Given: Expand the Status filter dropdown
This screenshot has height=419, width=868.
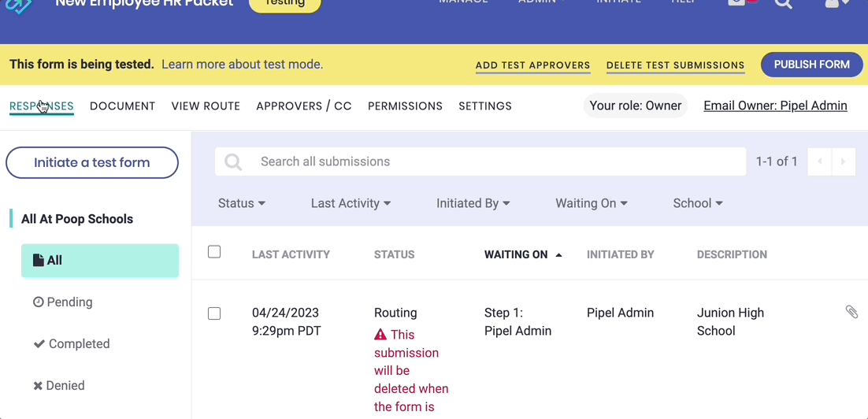Looking at the screenshot, I should pyautogui.click(x=242, y=203).
